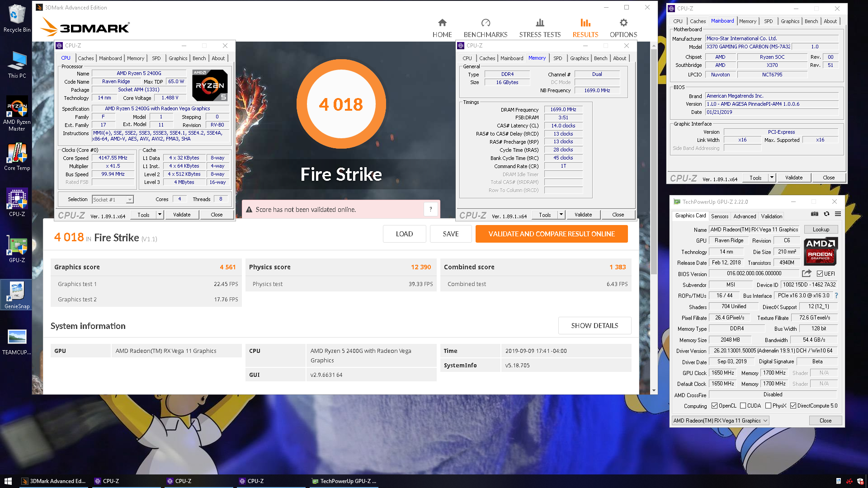Open the Bench tab in CPU-Z CPU window
This screenshot has width=868, height=488.
point(199,58)
